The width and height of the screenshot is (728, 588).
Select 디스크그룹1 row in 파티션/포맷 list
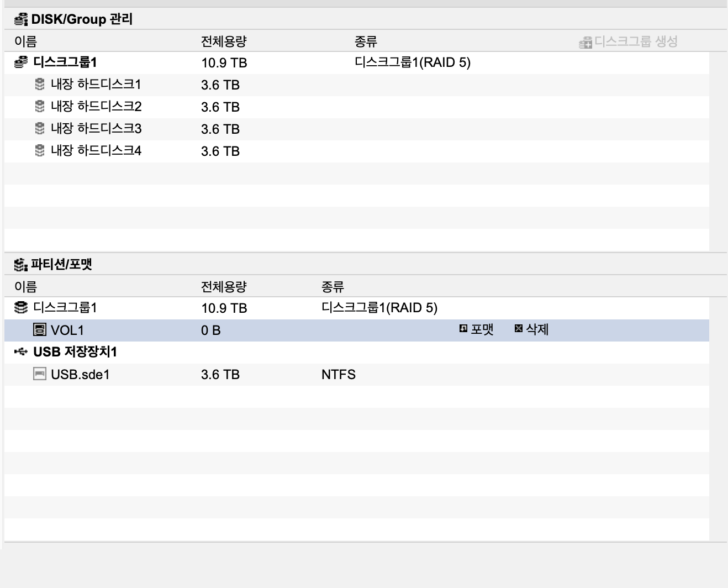(x=356, y=308)
